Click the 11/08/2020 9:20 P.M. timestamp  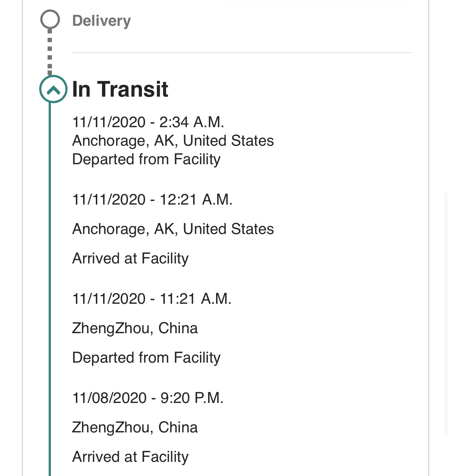tap(148, 398)
